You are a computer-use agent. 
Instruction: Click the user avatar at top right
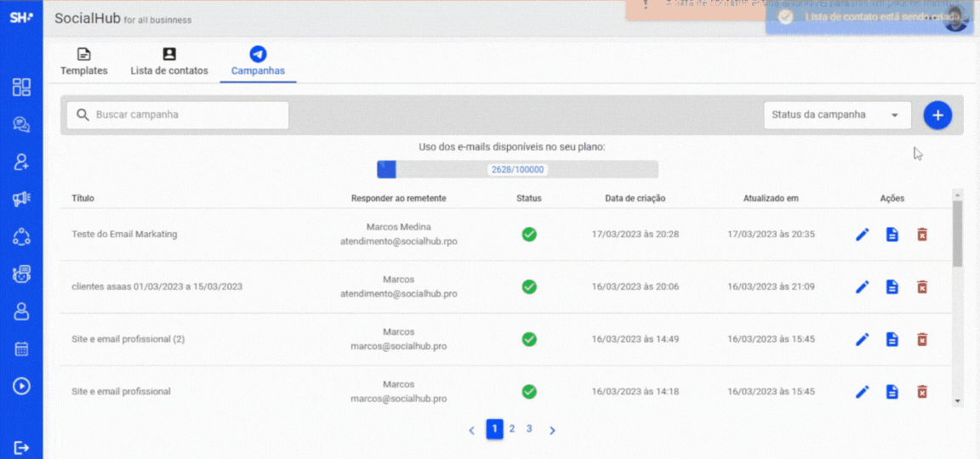(x=956, y=18)
